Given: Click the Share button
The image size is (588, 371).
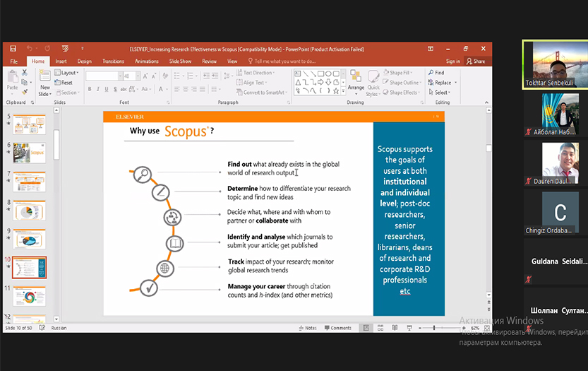Looking at the screenshot, I should (x=476, y=61).
